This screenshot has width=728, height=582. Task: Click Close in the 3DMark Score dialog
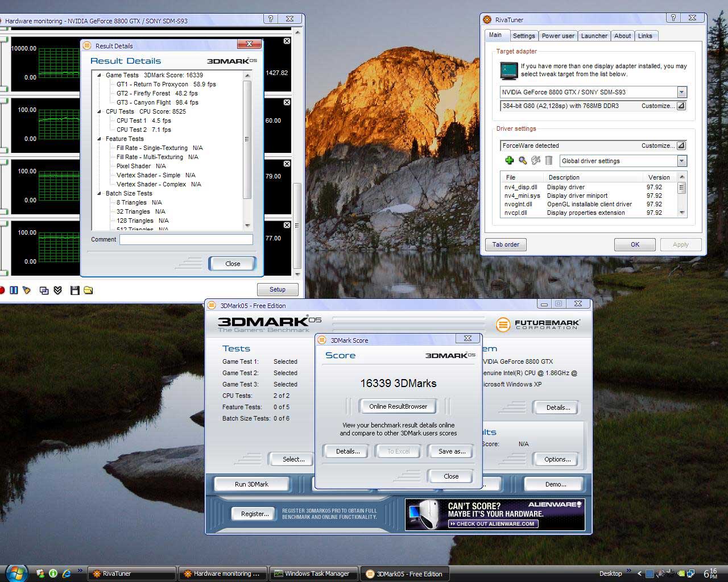(451, 476)
